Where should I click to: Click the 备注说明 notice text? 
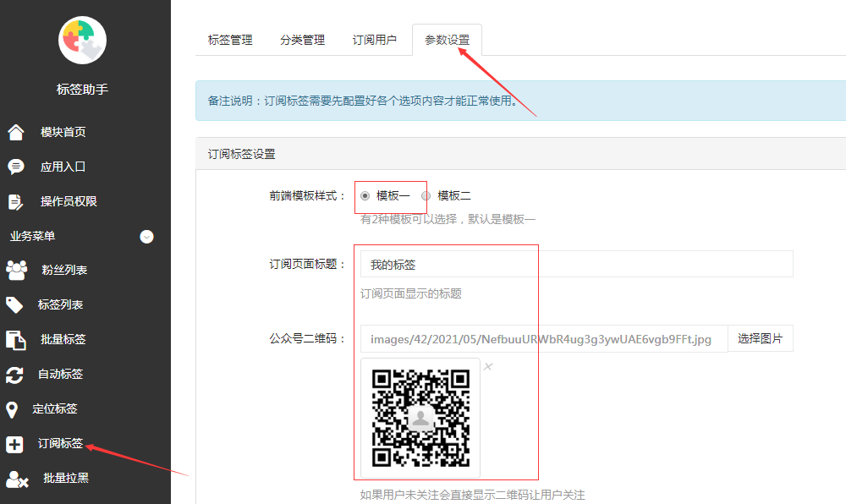click(x=363, y=101)
